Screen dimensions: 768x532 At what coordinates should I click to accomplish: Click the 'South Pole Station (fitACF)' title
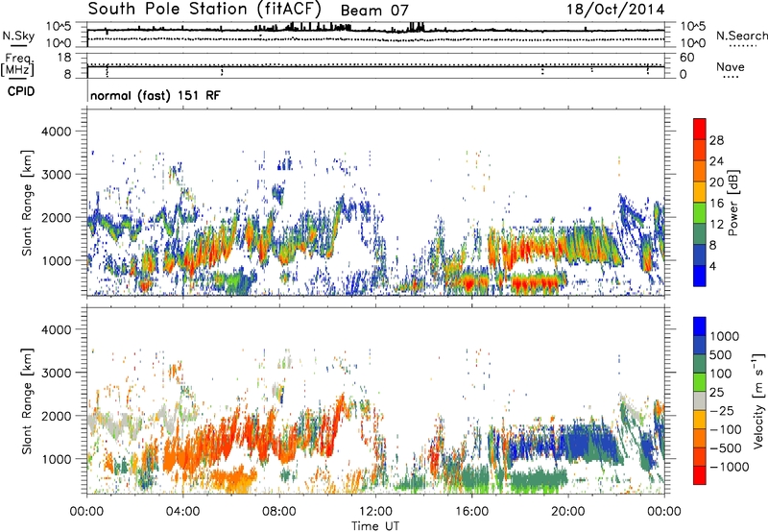click(204, 9)
